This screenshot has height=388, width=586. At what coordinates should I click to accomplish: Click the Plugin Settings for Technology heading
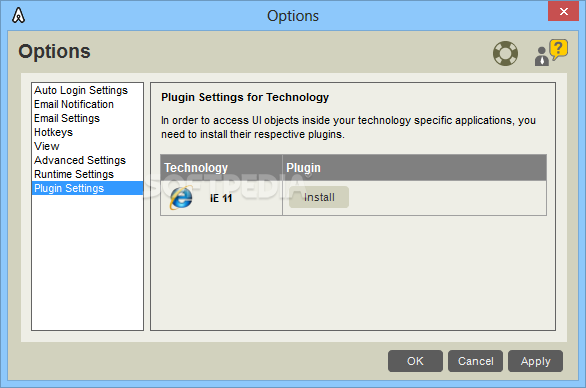tap(245, 97)
